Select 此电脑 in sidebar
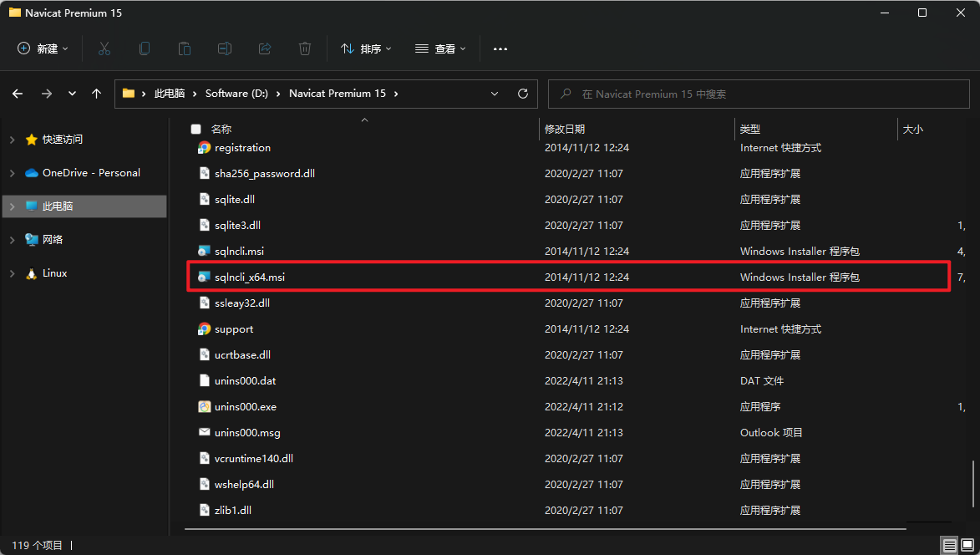 58,206
